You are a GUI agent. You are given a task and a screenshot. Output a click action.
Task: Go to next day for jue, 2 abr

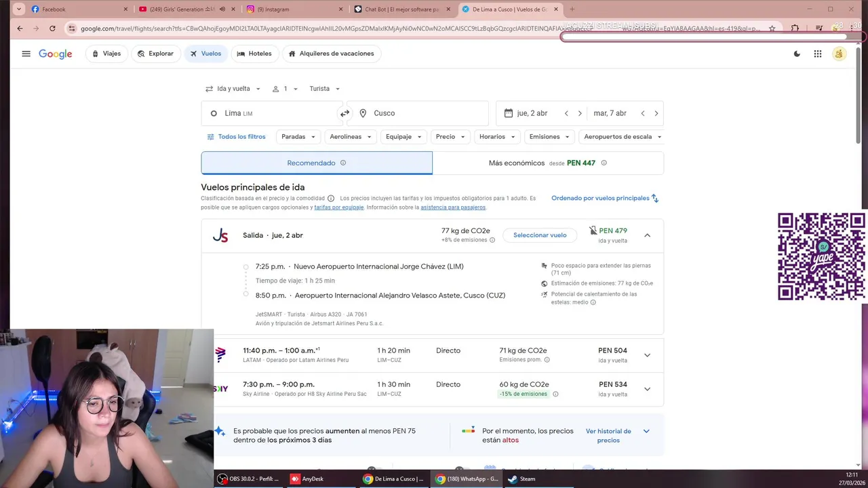[x=580, y=113]
